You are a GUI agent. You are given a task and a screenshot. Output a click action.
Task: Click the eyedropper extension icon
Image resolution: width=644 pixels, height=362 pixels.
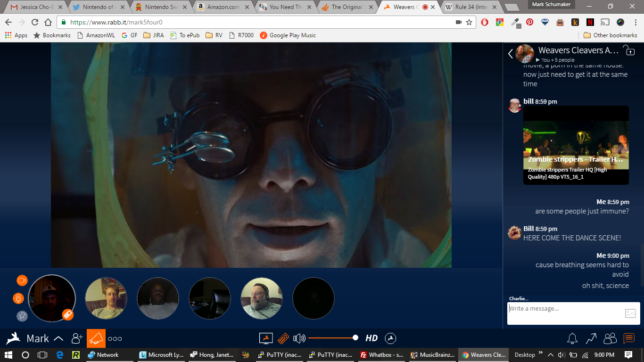coord(515,22)
